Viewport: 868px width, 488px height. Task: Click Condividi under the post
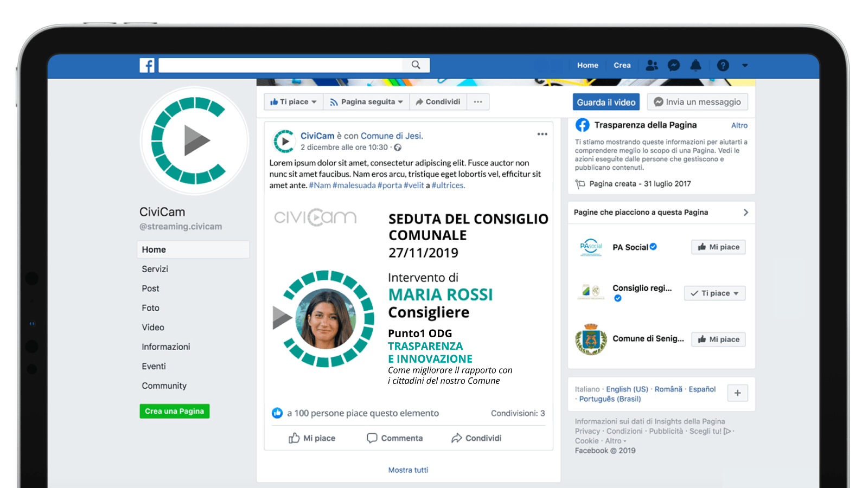point(476,438)
